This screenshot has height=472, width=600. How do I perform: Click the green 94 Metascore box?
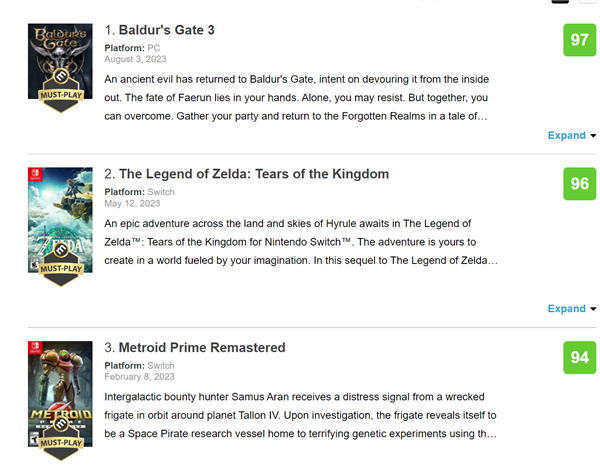577,358
